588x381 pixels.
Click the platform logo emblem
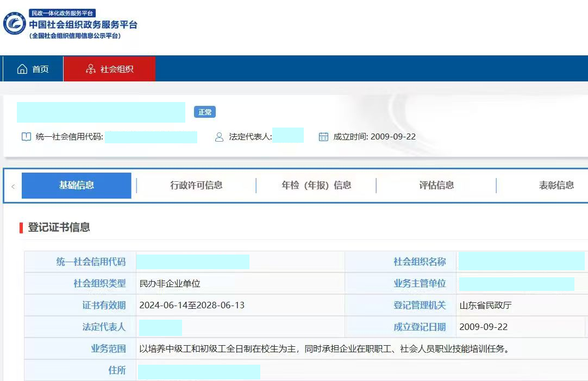point(15,24)
